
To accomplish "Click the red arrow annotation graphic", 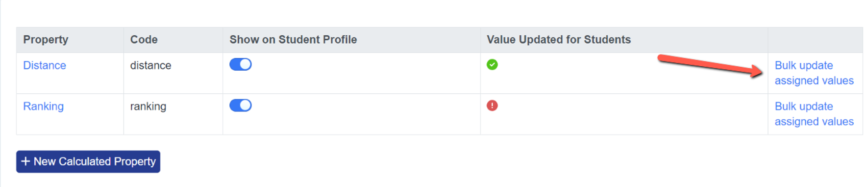I will click(710, 66).
